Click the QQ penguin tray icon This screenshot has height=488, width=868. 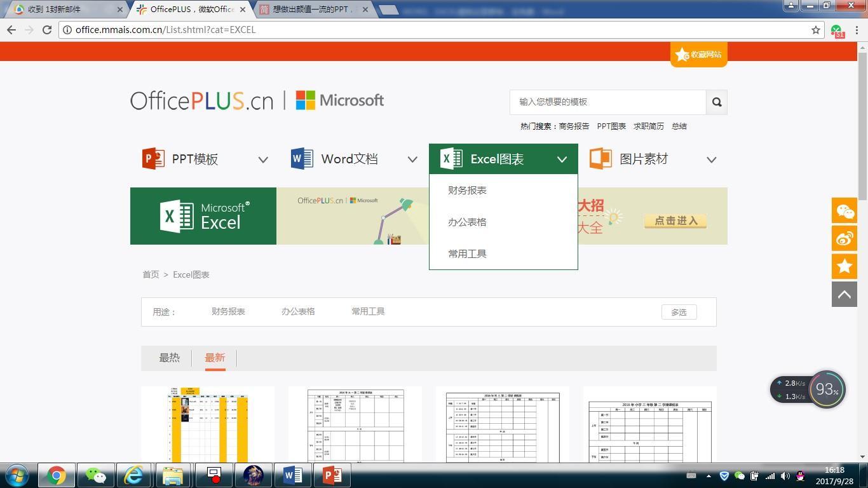(x=801, y=476)
